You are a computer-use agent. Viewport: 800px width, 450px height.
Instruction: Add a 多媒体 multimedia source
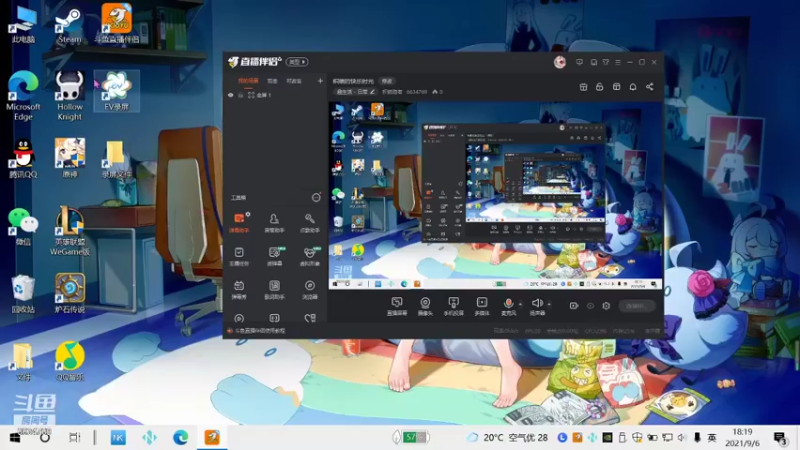(482, 307)
